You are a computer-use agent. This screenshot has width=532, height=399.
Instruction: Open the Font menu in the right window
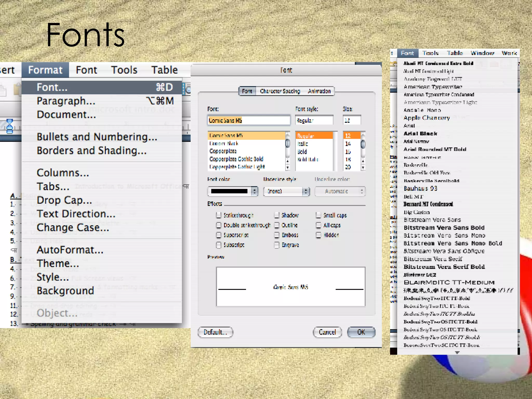(407, 53)
